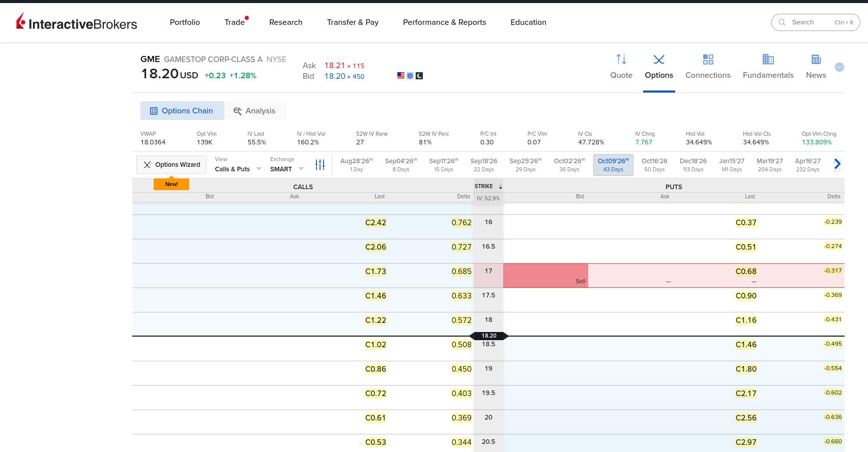Click the STRIKE sort arrow
The image size is (868, 452).
pyautogui.click(x=501, y=187)
